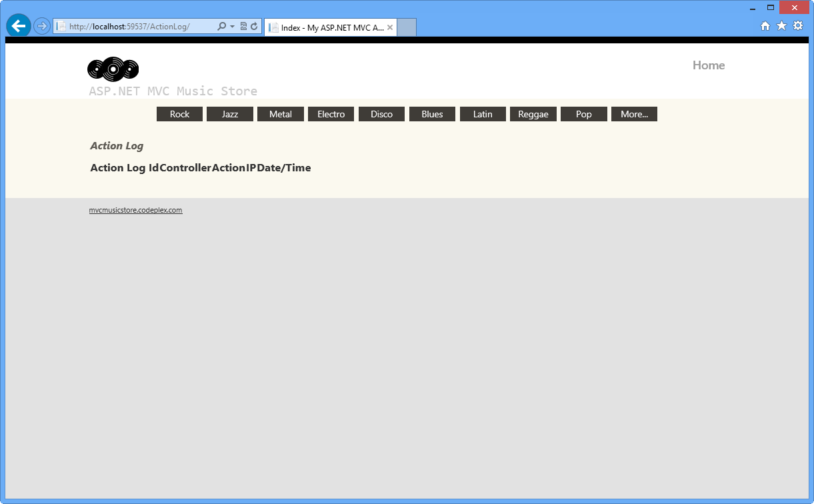Open Internet Explorer favorites with the star icon
Image resolution: width=814 pixels, height=504 pixels.
pyautogui.click(x=781, y=25)
